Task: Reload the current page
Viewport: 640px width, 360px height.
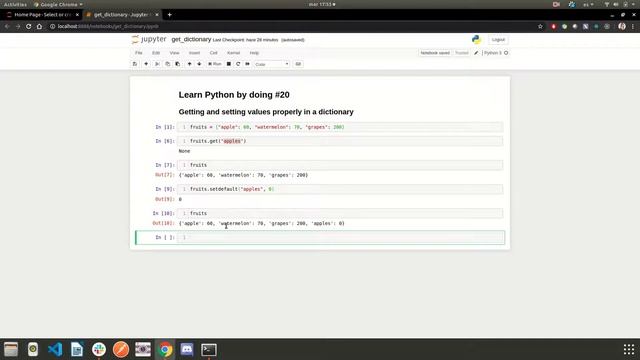Action: (x=28, y=26)
